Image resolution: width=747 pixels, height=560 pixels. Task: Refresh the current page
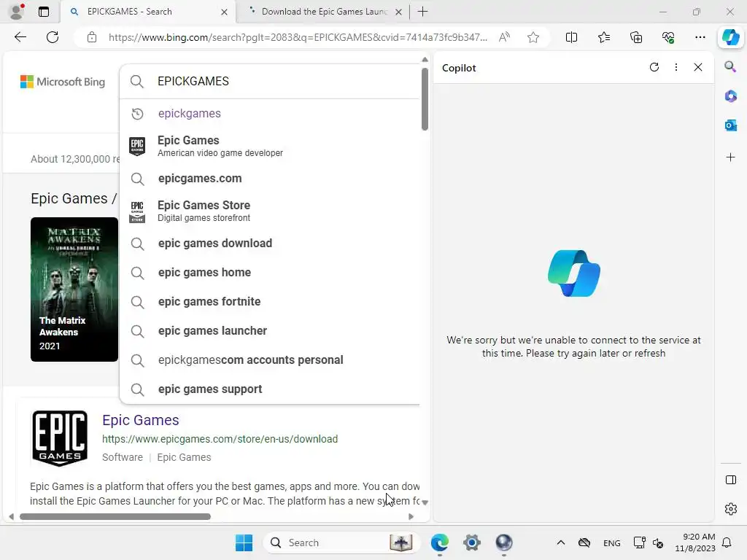[53, 37]
